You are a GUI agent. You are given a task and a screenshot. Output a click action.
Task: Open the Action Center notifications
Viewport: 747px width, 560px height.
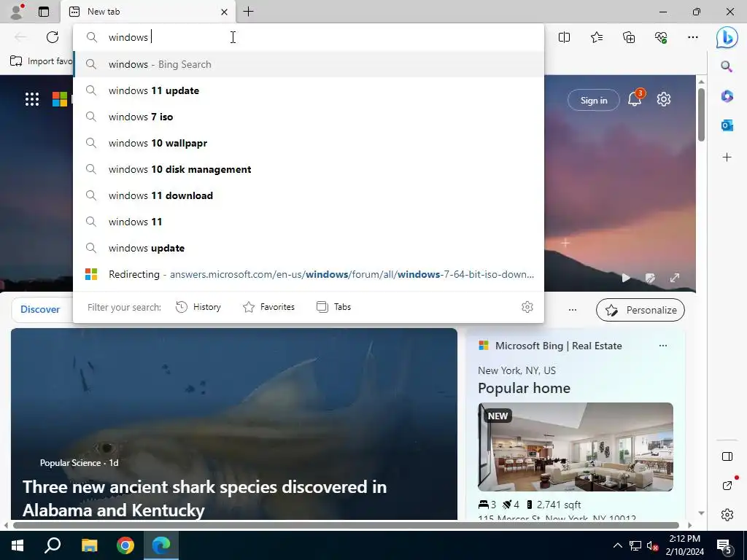coord(724,546)
